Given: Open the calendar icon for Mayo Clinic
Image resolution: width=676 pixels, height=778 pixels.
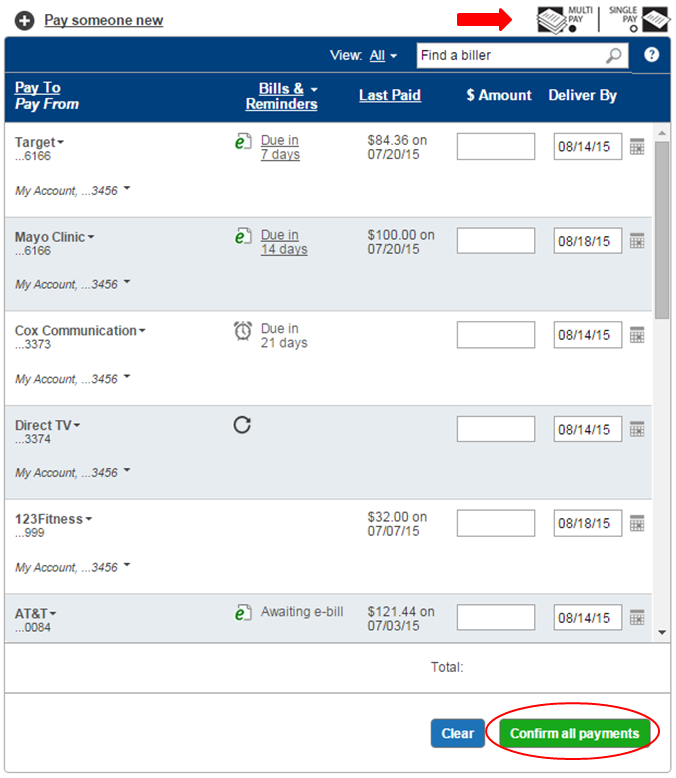Looking at the screenshot, I should (637, 241).
